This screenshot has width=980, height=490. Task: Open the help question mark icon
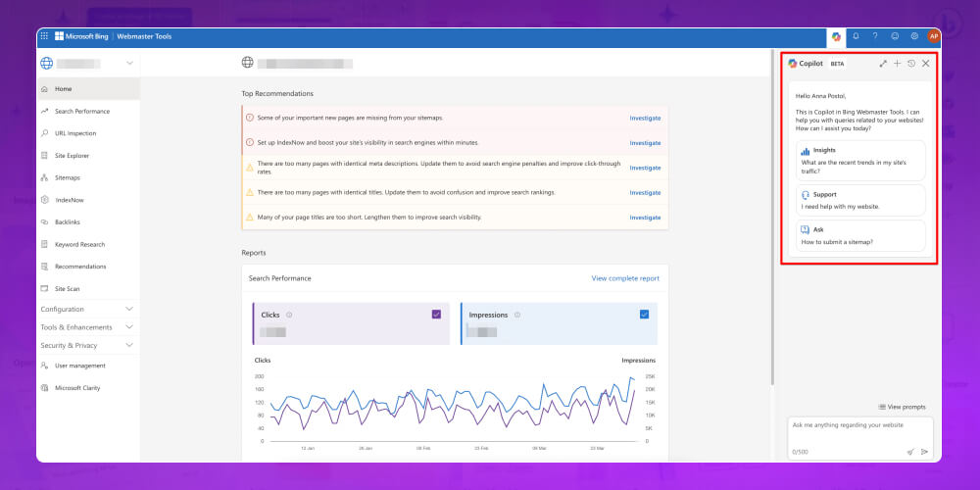[875, 36]
